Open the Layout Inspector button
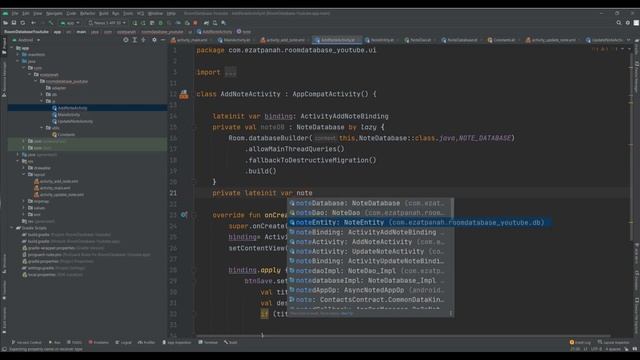 (x=613, y=342)
